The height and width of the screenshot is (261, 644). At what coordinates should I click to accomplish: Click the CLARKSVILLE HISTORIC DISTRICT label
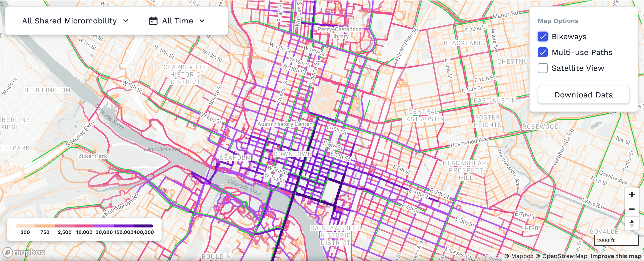[x=185, y=75]
